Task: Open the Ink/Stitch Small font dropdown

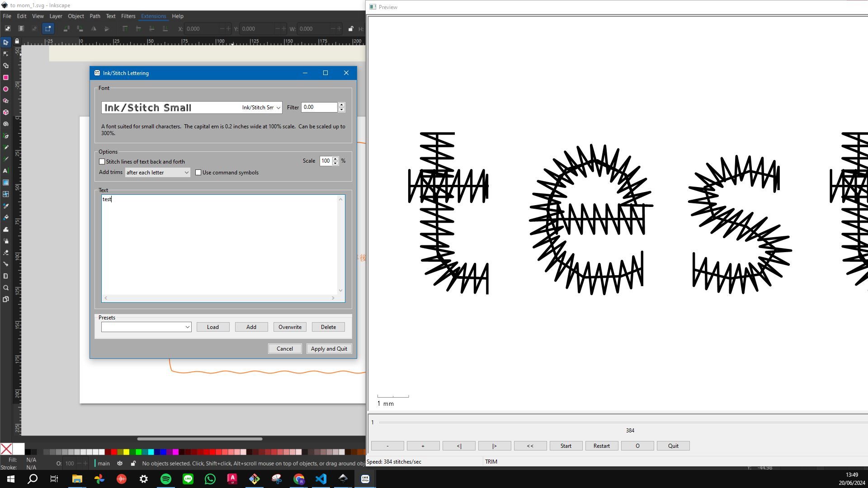Action: coord(192,108)
